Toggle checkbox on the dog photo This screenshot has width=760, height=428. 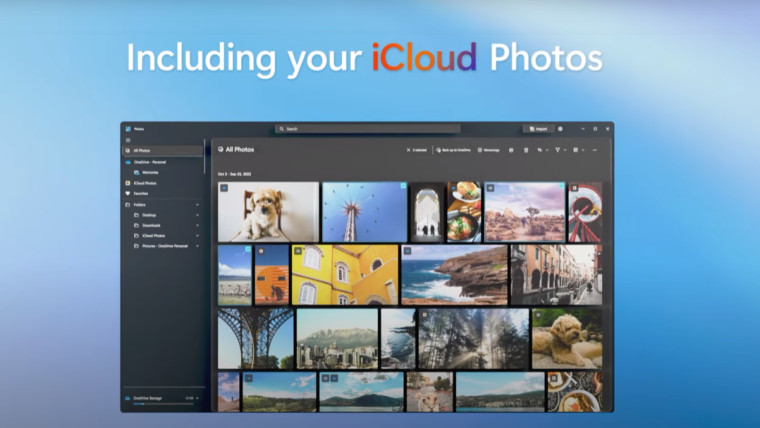click(x=224, y=188)
